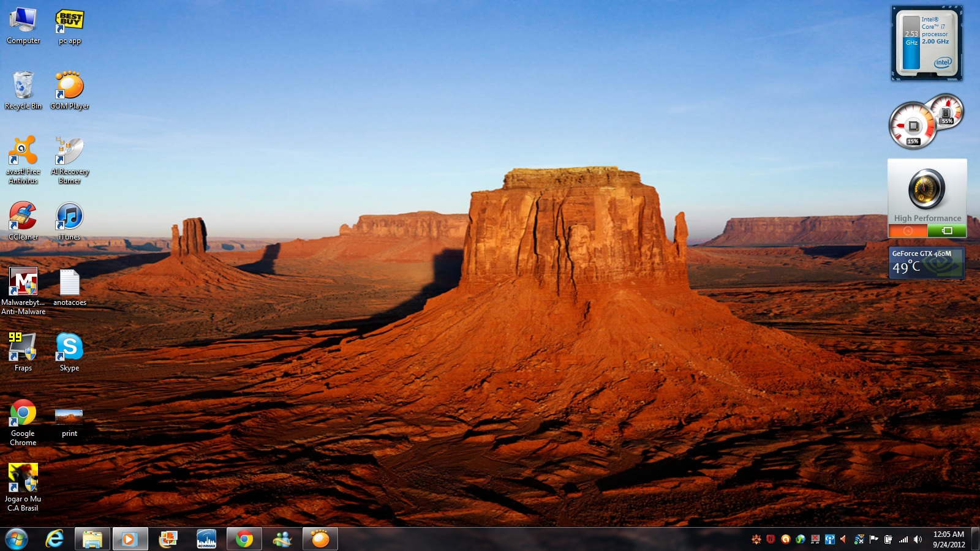The height and width of the screenshot is (551, 980).
Task: Click GOM Player in the taskbar
Action: click(x=320, y=539)
